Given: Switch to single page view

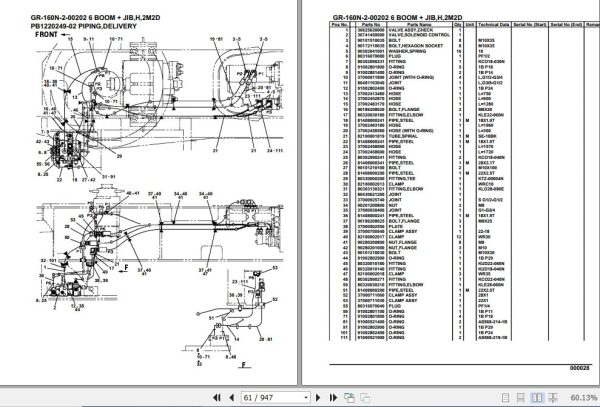Looking at the screenshot, I should pyautogui.click(x=505, y=398).
